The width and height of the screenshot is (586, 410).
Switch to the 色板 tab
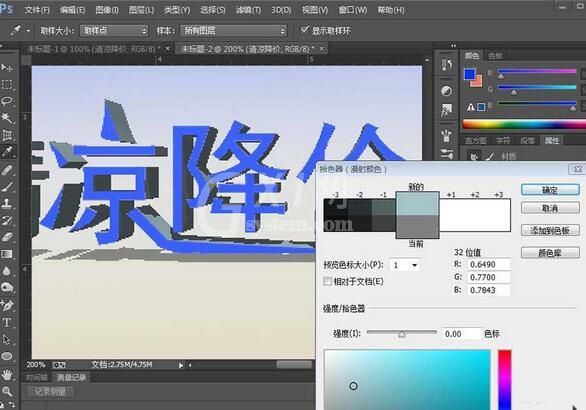click(x=495, y=56)
